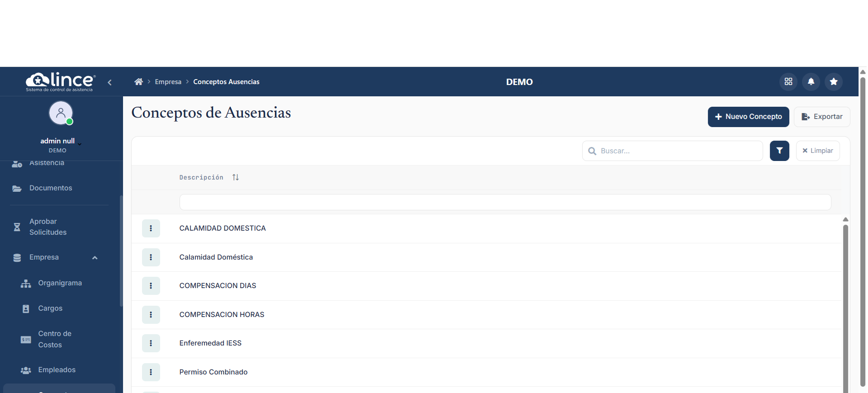Screen dimensions: 868x393
Task: Collapse the Empresa menu chevron
Action: coord(95,258)
